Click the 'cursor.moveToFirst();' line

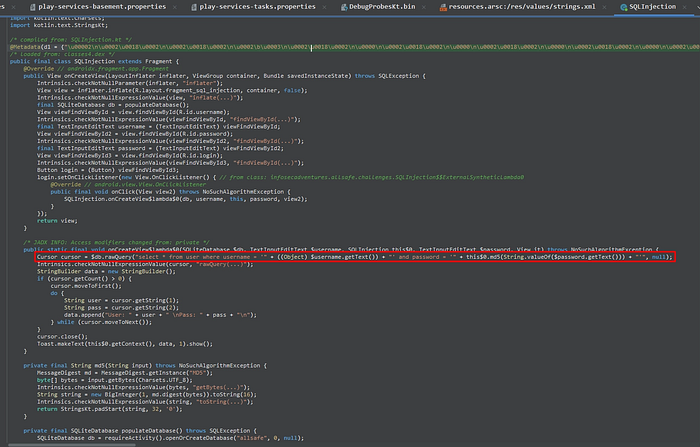point(86,286)
